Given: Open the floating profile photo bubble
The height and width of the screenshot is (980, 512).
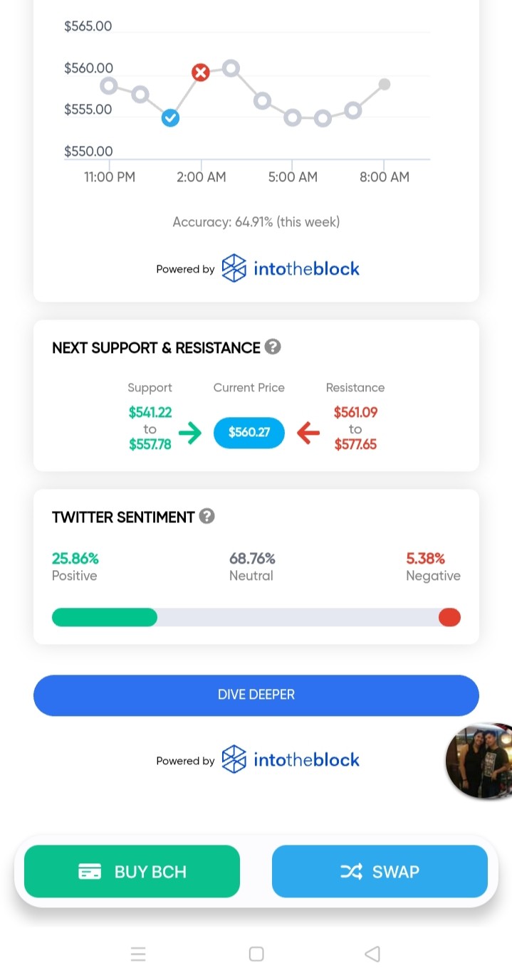Looking at the screenshot, I should (x=479, y=761).
